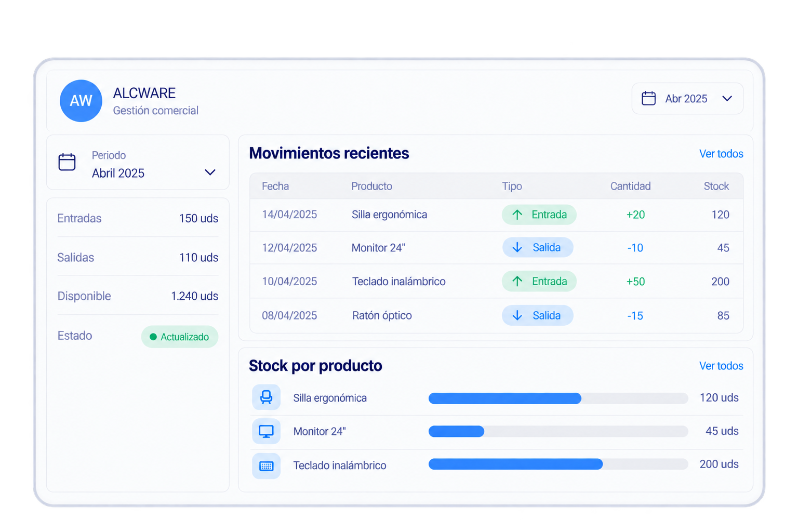
Task: Click the calendar icon next to Periodo
Action: pos(67,162)
